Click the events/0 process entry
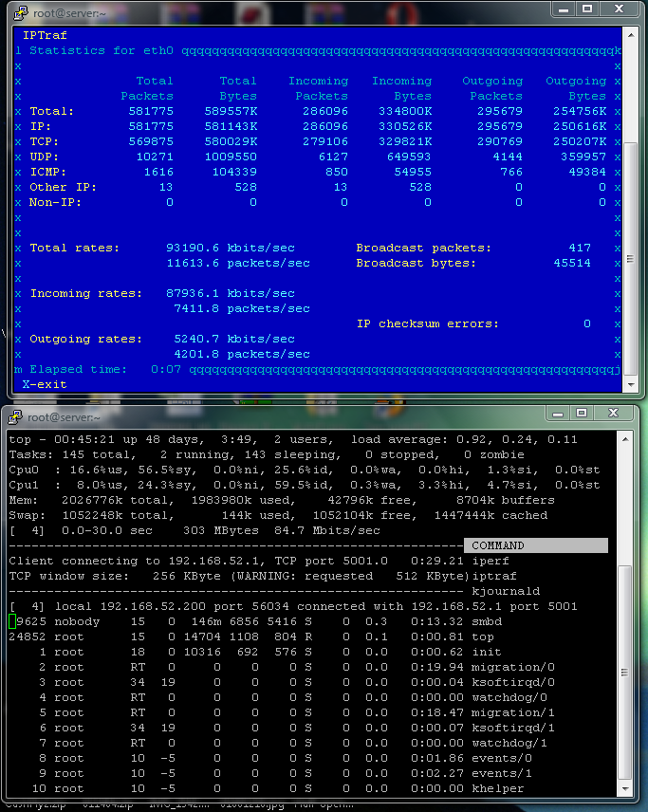Screen dimensions: 648x812 501,758
